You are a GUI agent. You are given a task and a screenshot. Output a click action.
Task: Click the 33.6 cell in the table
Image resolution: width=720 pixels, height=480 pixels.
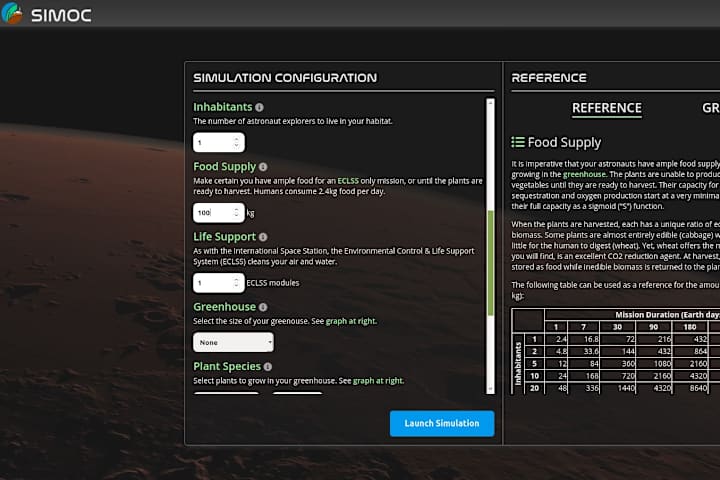[584, 351]
